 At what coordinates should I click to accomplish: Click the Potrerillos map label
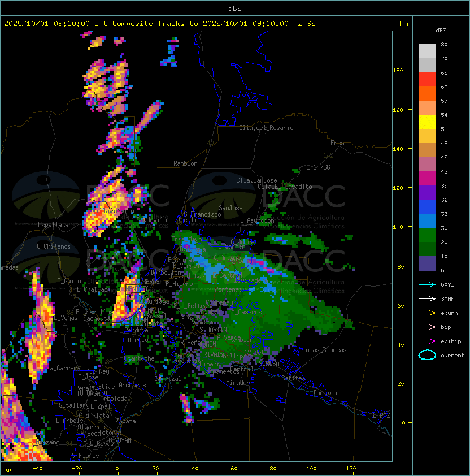point(94,312)
